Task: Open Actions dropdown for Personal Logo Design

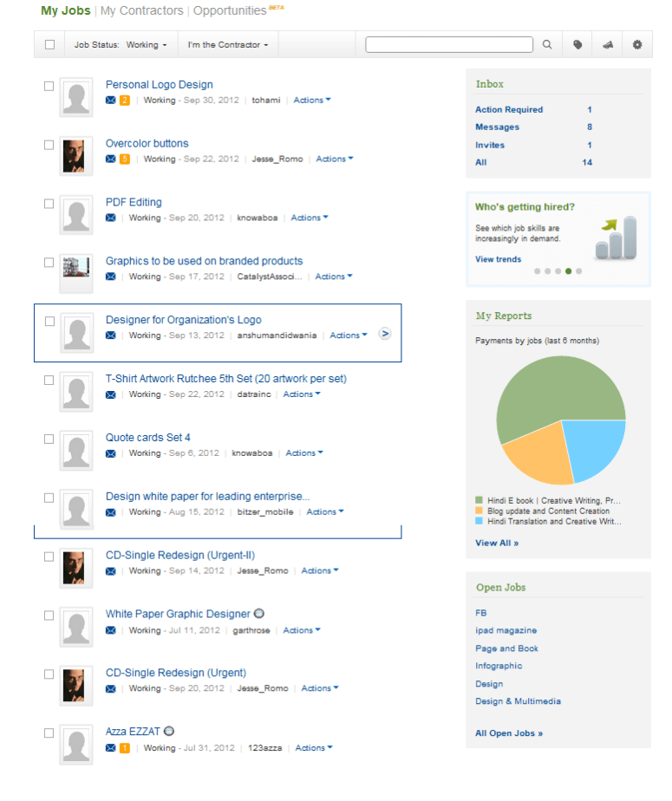Action: coord(312,101)
